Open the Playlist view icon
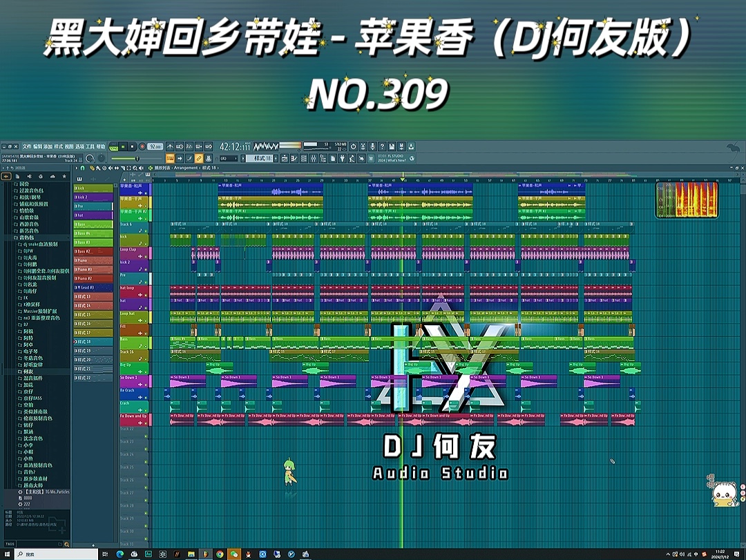This screenshot has height=560, width=746. 285,158
